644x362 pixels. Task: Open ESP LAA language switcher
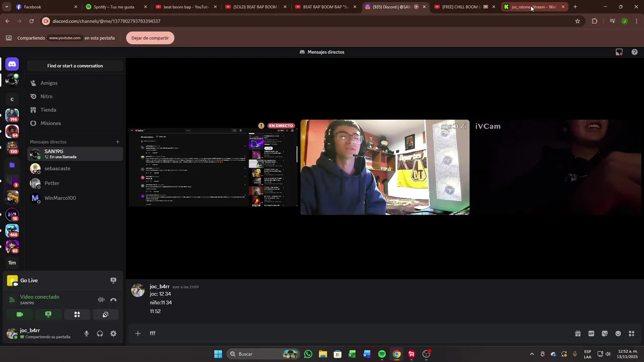(x=588, y=354)
